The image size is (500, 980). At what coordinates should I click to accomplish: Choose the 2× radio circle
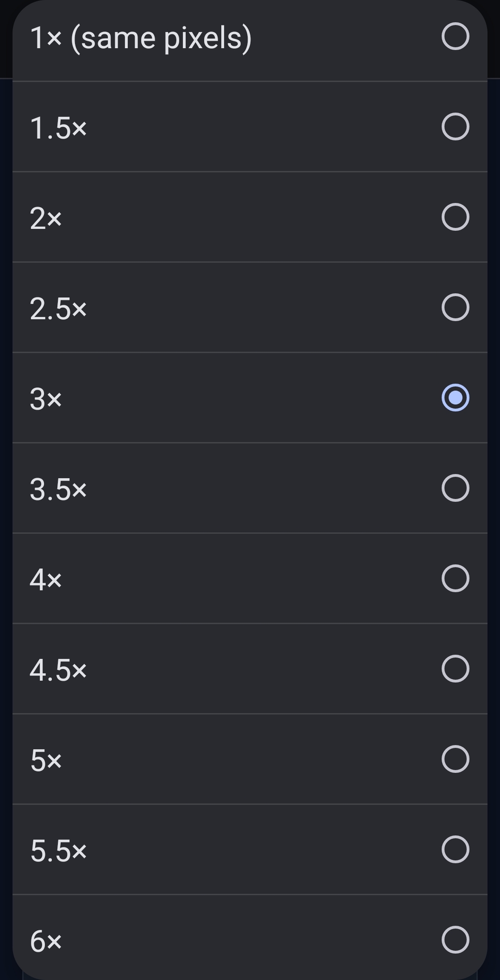[455, 217]
